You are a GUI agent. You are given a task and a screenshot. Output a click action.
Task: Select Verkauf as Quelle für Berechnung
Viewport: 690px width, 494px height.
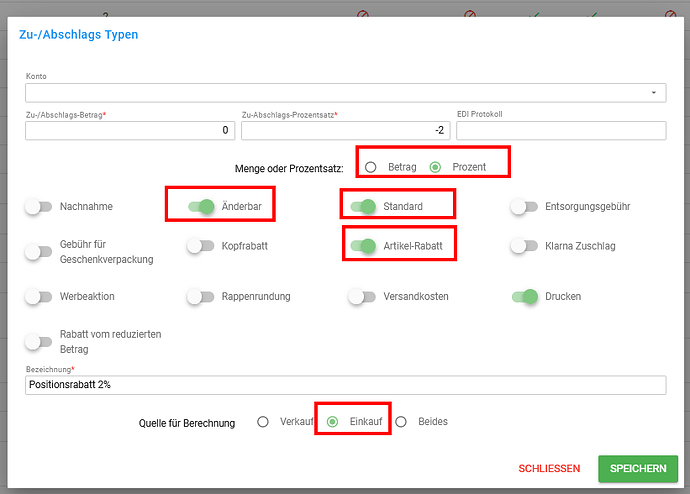click(x=263, y=422)
